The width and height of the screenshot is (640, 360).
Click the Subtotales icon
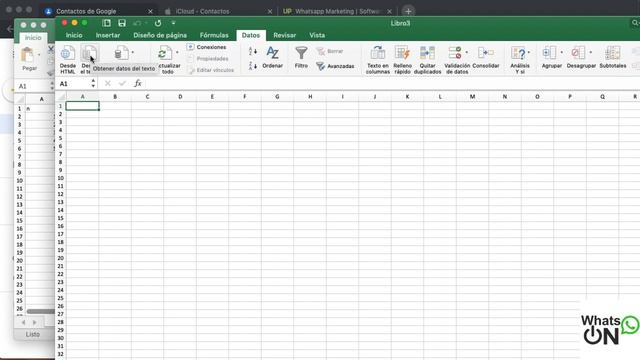pos(613,53)
